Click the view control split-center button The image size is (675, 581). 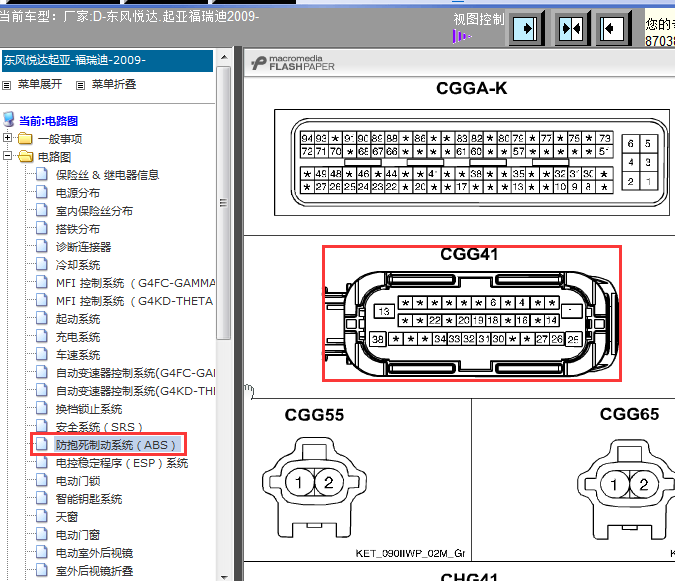click(x=571, y=29)
